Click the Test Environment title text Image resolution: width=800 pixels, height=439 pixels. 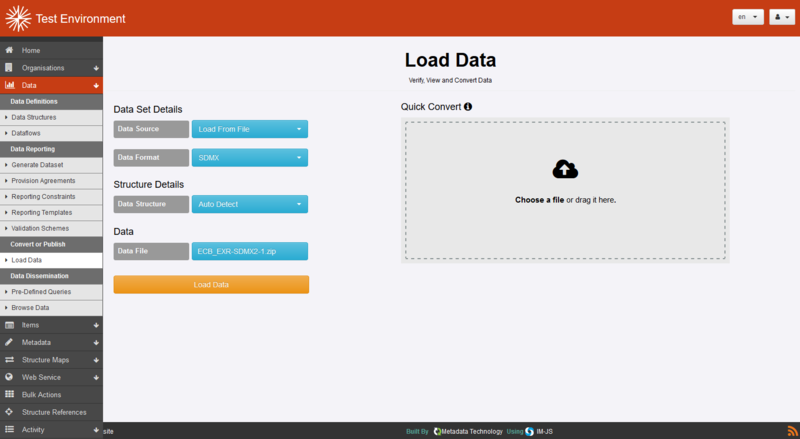click(81, 19)
